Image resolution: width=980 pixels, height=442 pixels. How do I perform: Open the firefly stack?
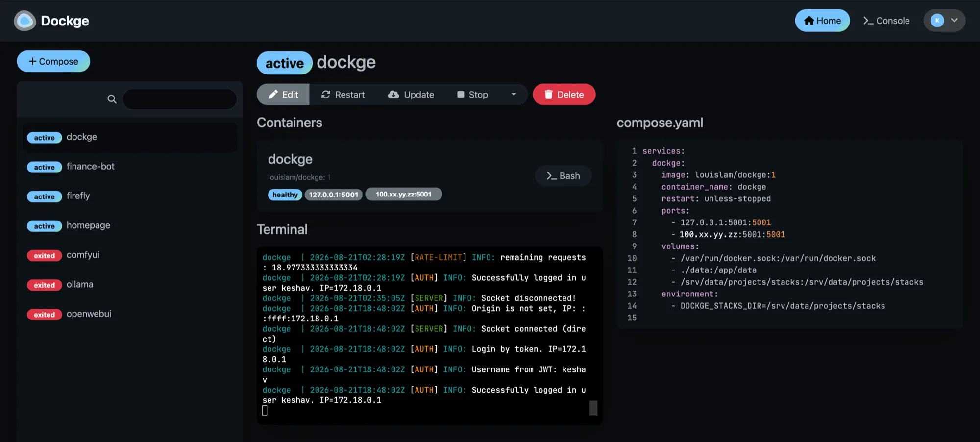(x=130, y=196)
